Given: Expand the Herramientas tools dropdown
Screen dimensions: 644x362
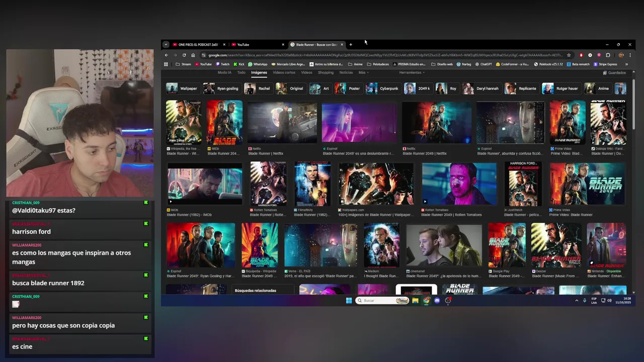Looking at the screenshot, I should (x=412, y=73).
